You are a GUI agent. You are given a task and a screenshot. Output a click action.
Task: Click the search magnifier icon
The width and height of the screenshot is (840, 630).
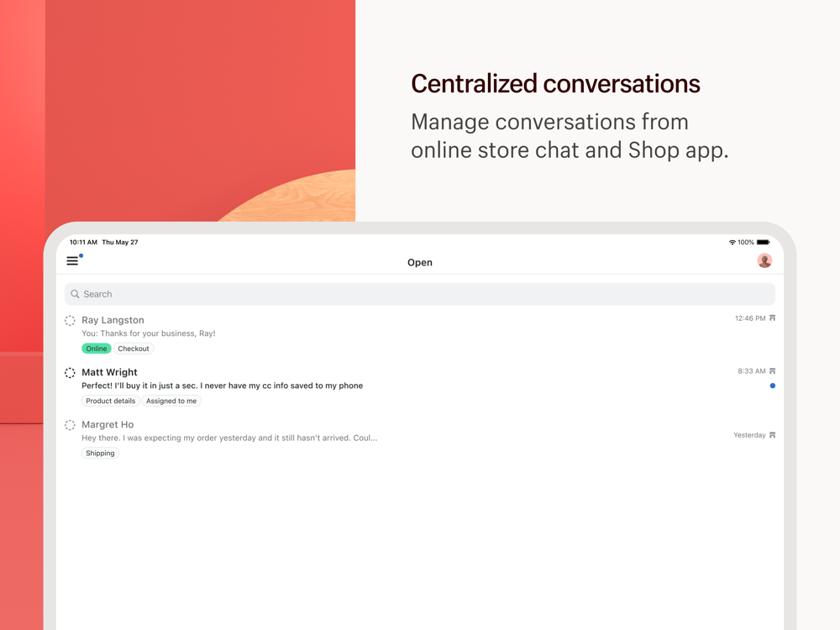click(x=75, y=294)
